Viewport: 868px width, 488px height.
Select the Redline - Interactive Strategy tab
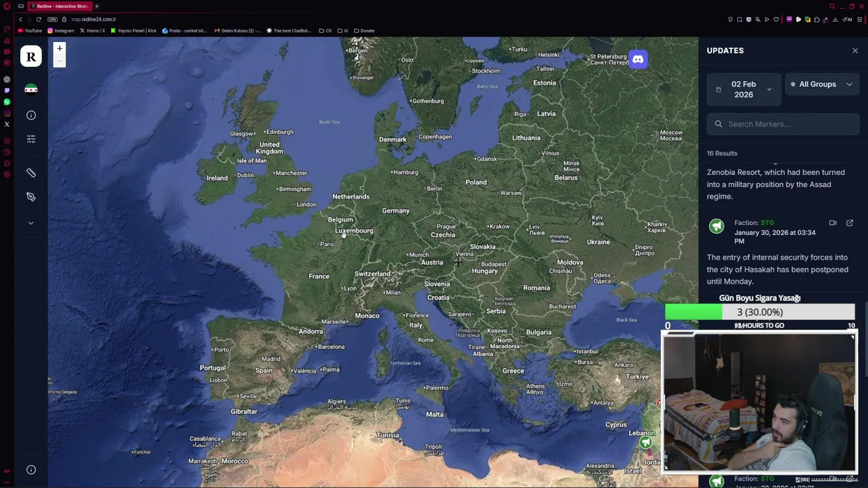[x=60, y=6]
